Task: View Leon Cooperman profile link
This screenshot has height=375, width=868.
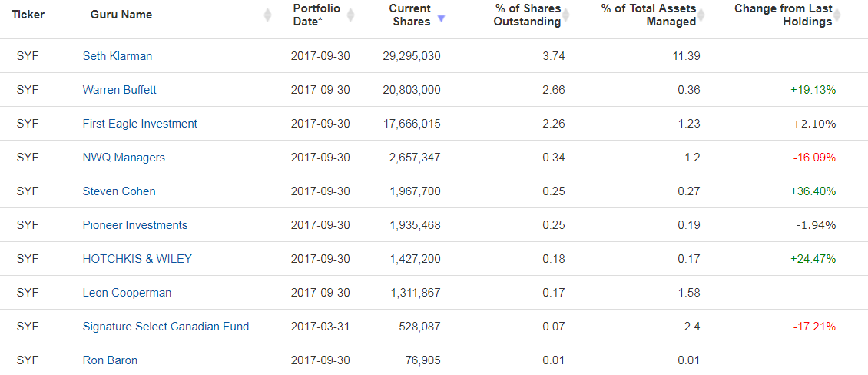Action: 127,293
